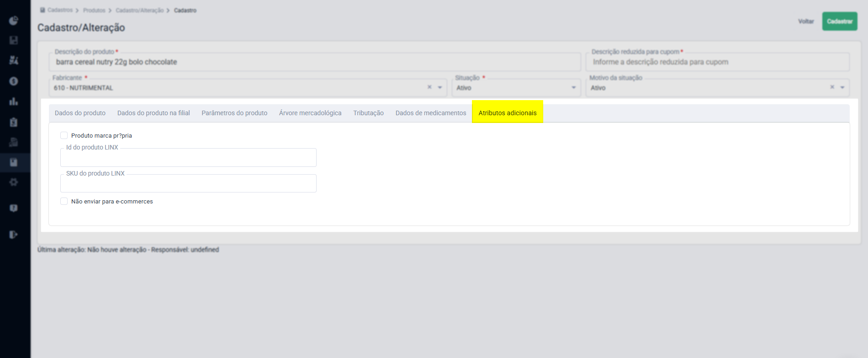Screen dimensions: 868x358
Task: Switch to the Tributação tab
Action: pyautogui.click(x=368, y=113)
